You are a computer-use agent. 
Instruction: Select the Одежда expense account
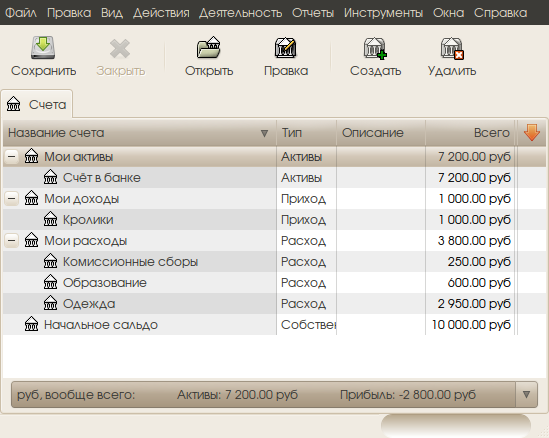pos(274,304)
